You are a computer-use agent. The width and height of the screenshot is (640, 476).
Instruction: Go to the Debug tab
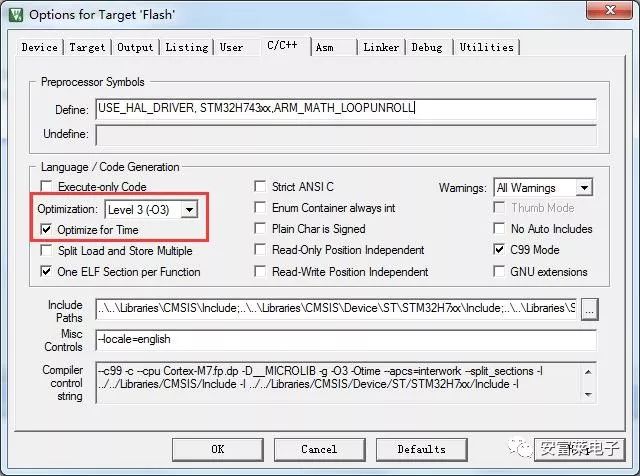click(x=427, y=47)
